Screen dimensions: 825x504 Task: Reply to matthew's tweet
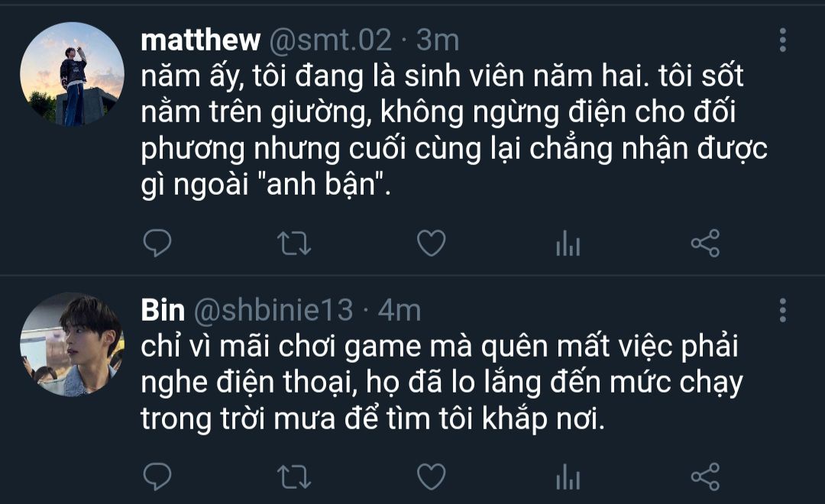click(x=157, y=243)
